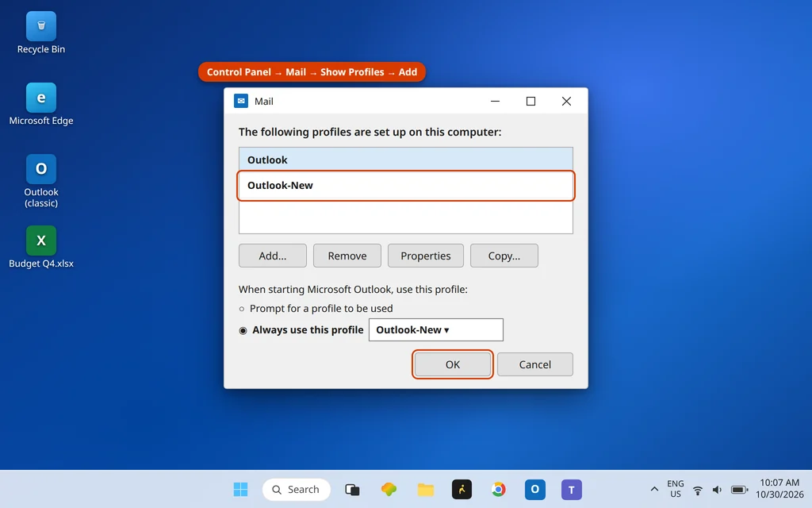The height and width of the screenshot is (508, 812).
Task: Show hidden system tray icons
Action: coord(654,489)
